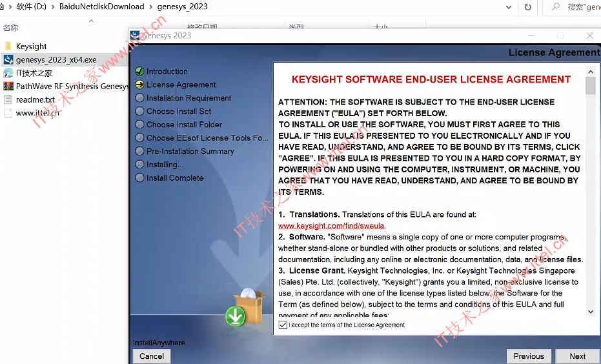Click genesys_2023 in the address path
The image size is (601, 364).
183,6
